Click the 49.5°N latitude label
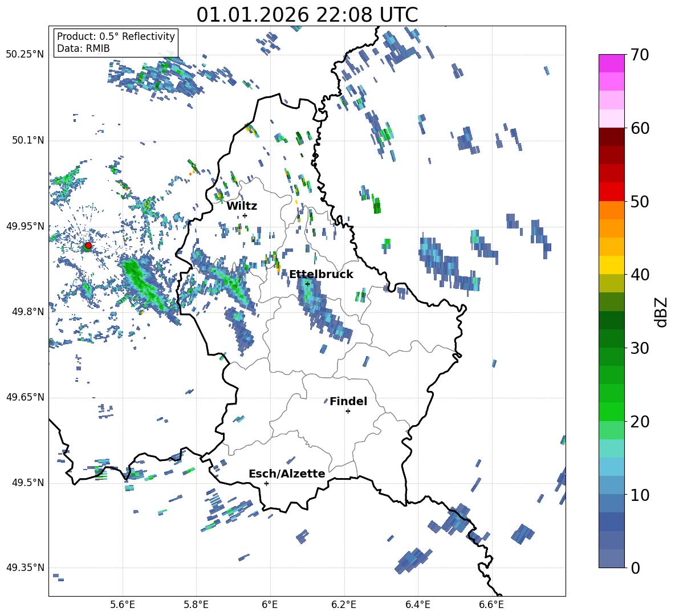Viewport: 675px width, 616px height. coord(27,482)
